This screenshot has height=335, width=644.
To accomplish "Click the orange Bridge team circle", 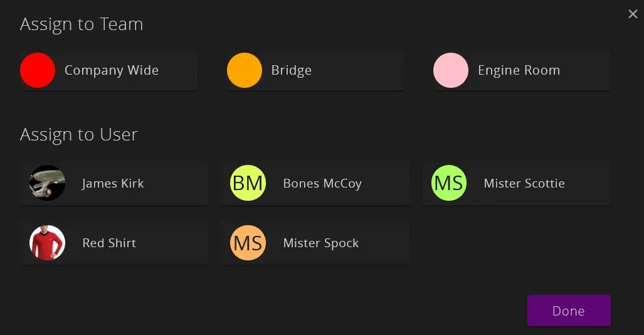I will click(245, 70).
